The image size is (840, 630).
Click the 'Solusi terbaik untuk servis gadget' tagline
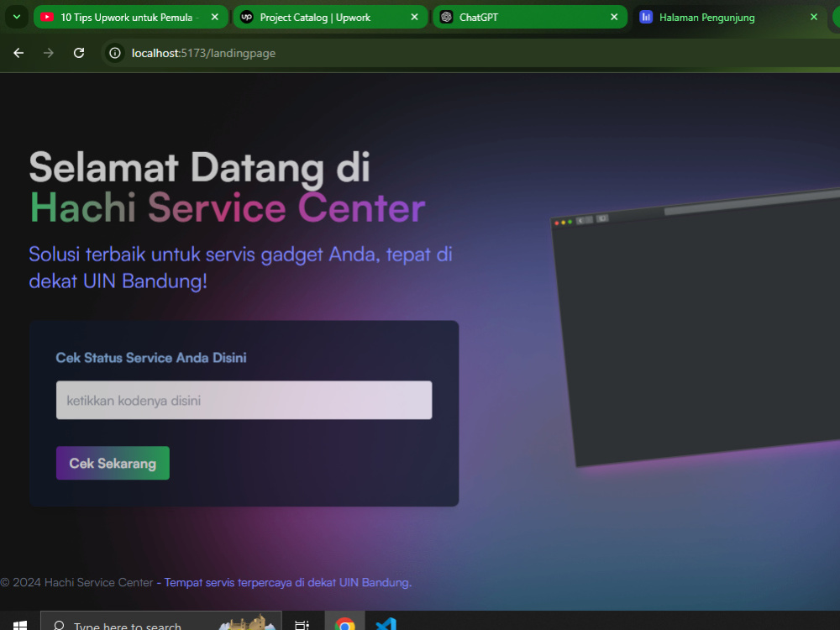pos(240,267)
